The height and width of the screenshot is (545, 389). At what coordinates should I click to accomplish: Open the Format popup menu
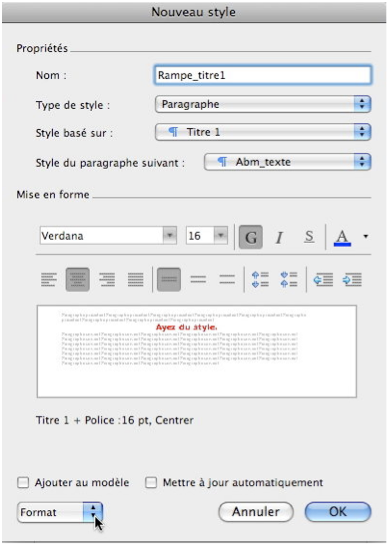[x=60, y=512]
